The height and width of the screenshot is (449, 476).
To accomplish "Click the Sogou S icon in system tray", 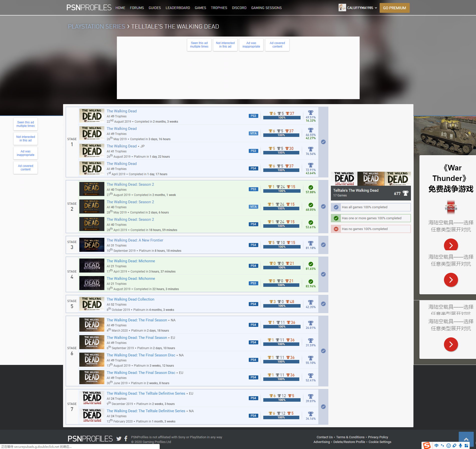I will pos(427,445).
